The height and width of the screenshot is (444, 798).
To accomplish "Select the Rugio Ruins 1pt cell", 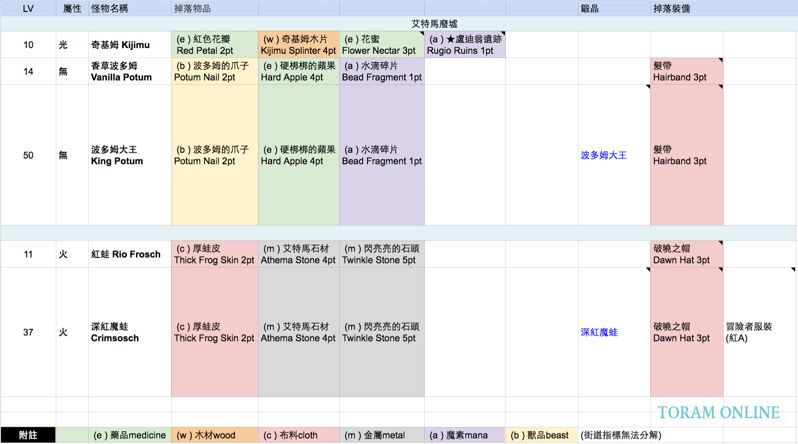I will (465, 45).
